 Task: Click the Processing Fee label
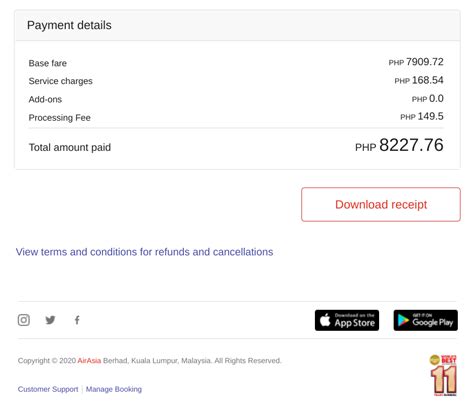[x=59, y=118]
